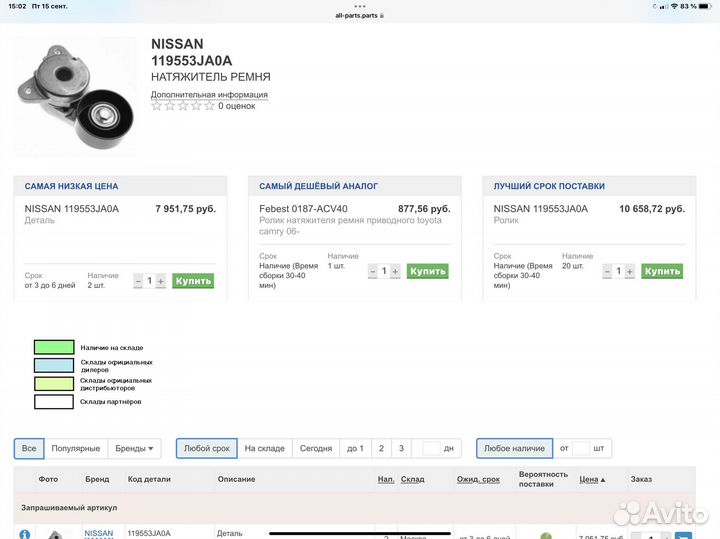Open the NISSAN brand link in table
720x539 pixels.
coord(99,533)
